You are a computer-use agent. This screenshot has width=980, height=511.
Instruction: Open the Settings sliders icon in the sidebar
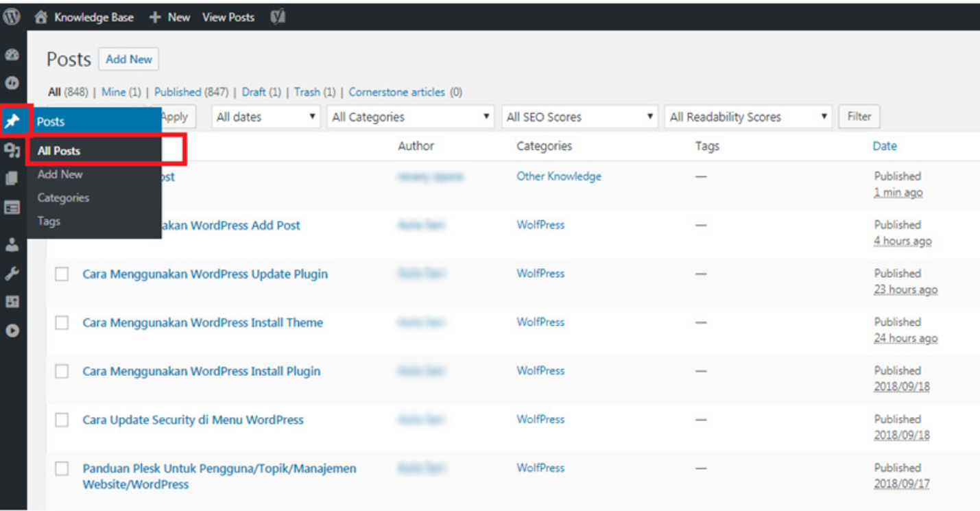12,302
